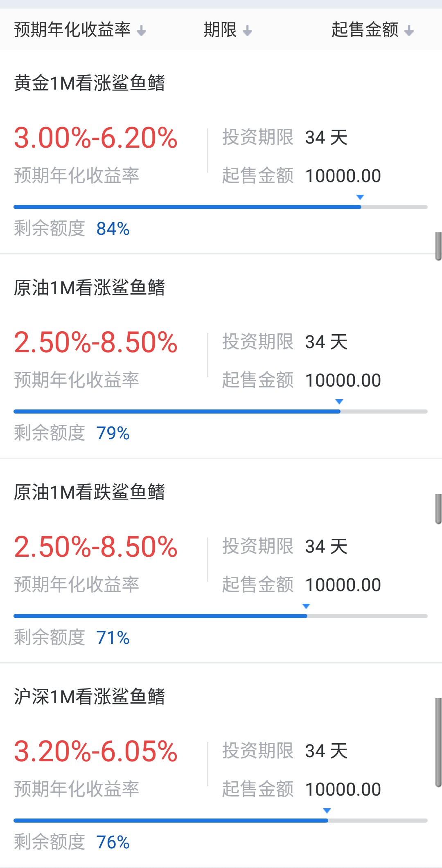Click the blue triangle marker on 黄金1M progress bar
The width and height of the screenshot is (442, 868).
[360, 197]
